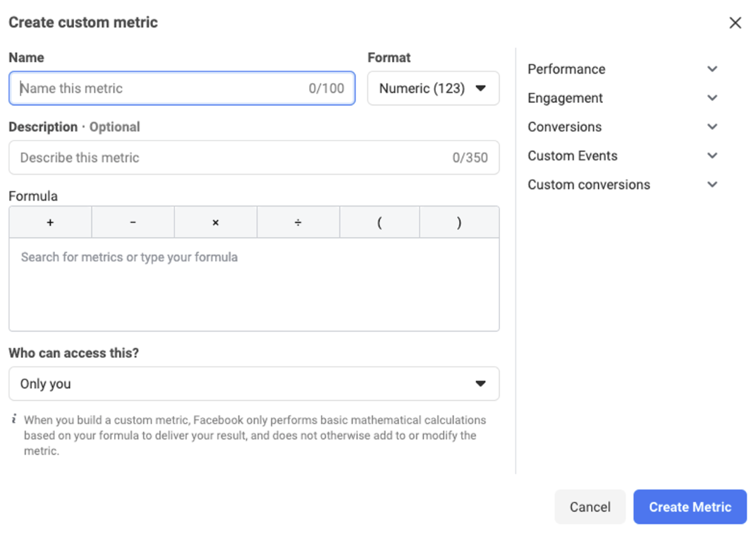Viewport: 756px width, 535px height.
Task: Close the Create custom metric dialog
Action: tap(735, 22)
